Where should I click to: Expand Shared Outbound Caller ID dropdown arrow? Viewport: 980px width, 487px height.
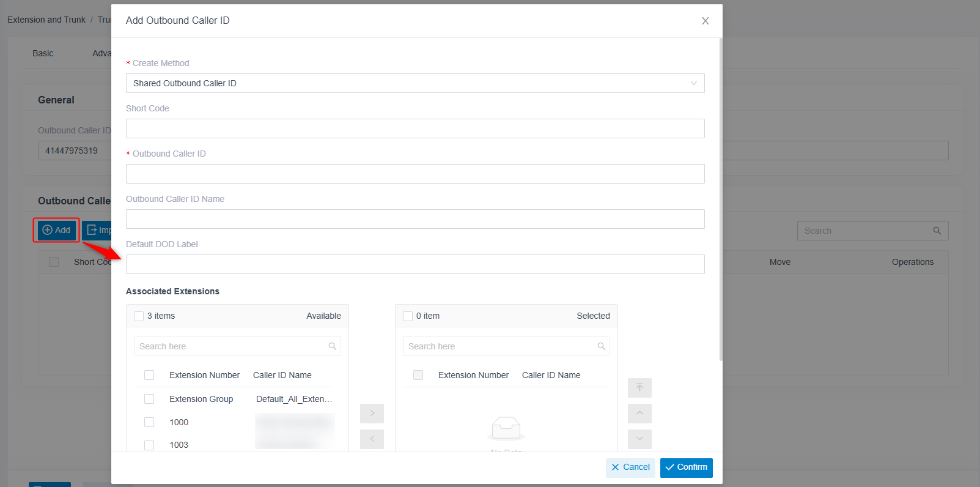(694, 83)
